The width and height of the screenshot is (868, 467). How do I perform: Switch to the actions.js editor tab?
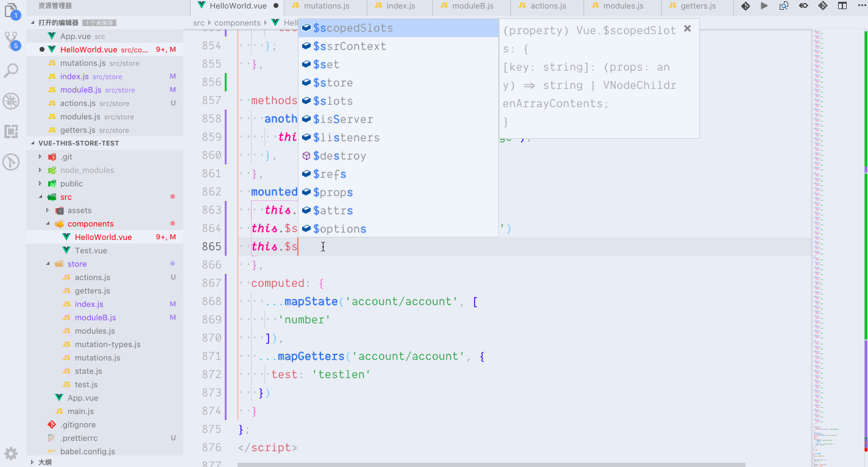point(548,6)
